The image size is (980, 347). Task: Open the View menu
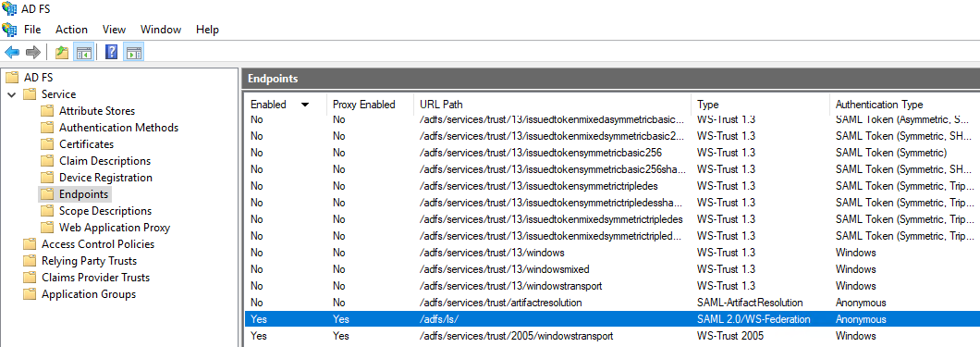click(x=115, y=30)
